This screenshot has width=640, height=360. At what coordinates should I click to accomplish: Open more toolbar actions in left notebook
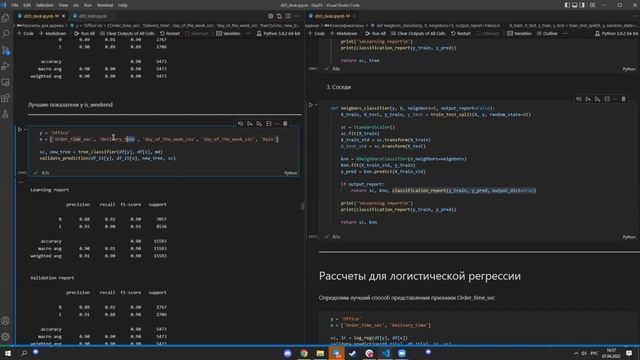coord(248,33)
